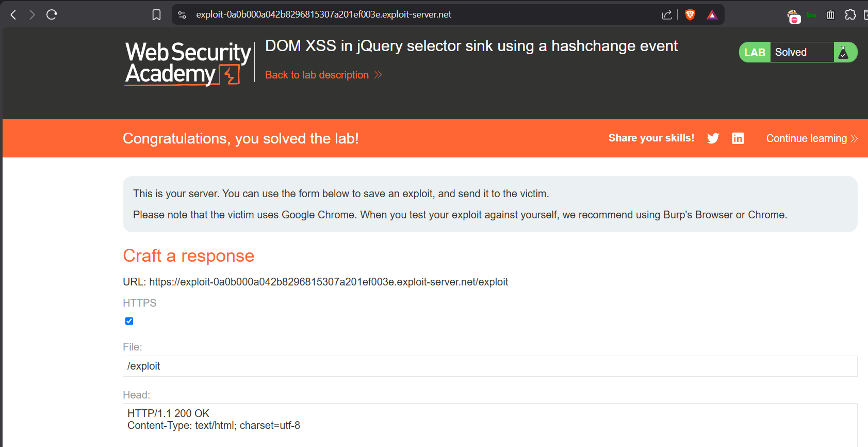Open the site settings icon in address bar
Image resolution: width=868 pixels, height=447 pixels.
click(182, 15)
